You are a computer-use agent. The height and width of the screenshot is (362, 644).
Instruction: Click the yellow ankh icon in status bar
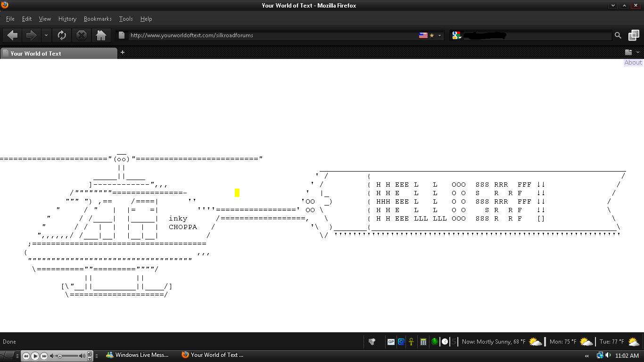(x=411, y=342)
